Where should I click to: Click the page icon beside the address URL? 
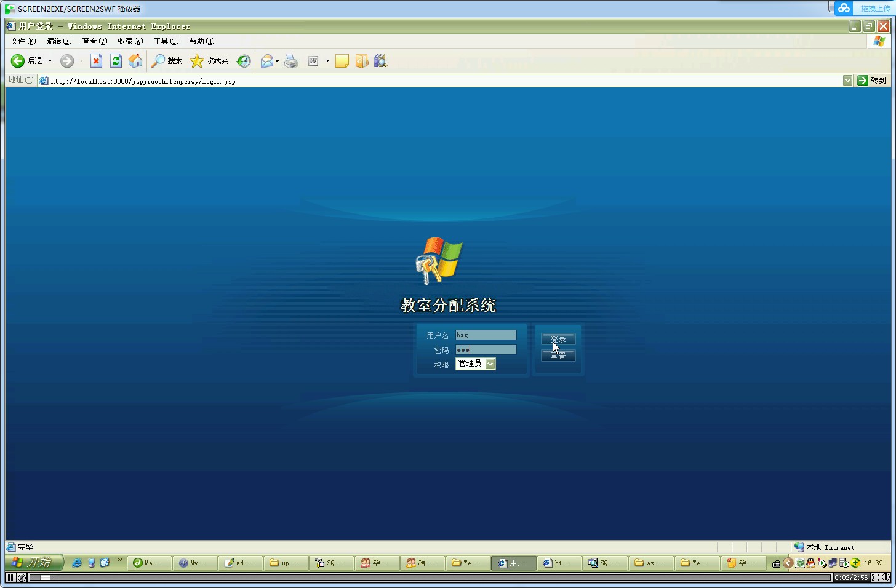pyautogui.click(x=43, y=81)
